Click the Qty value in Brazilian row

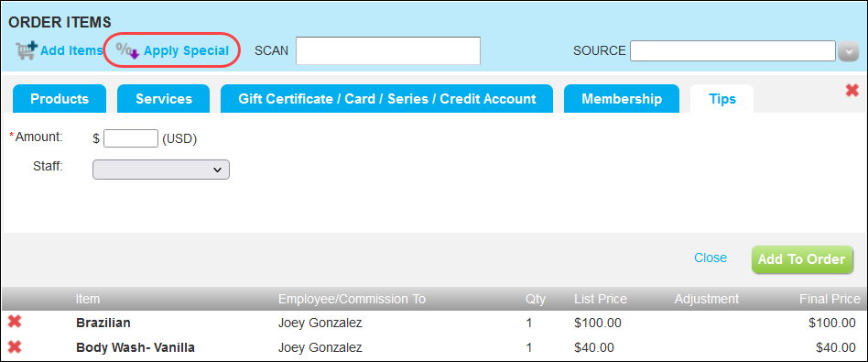point(528,323)
